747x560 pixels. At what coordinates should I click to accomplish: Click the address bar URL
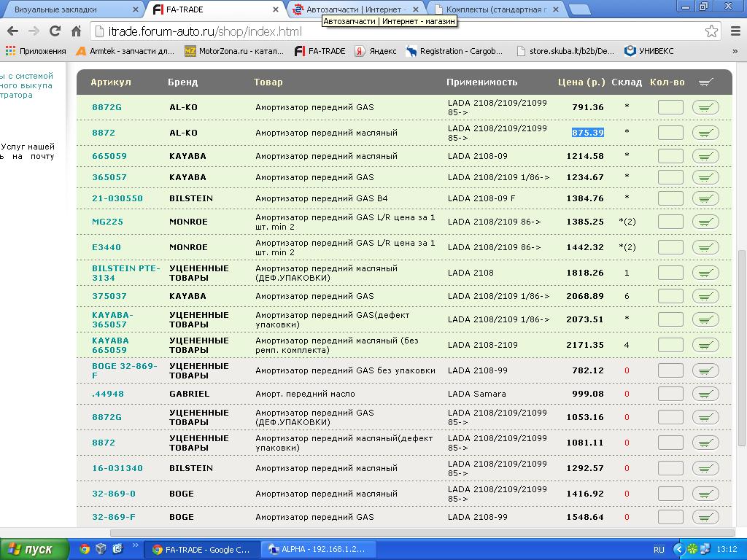pyautogui.click(x=205, y=32)
